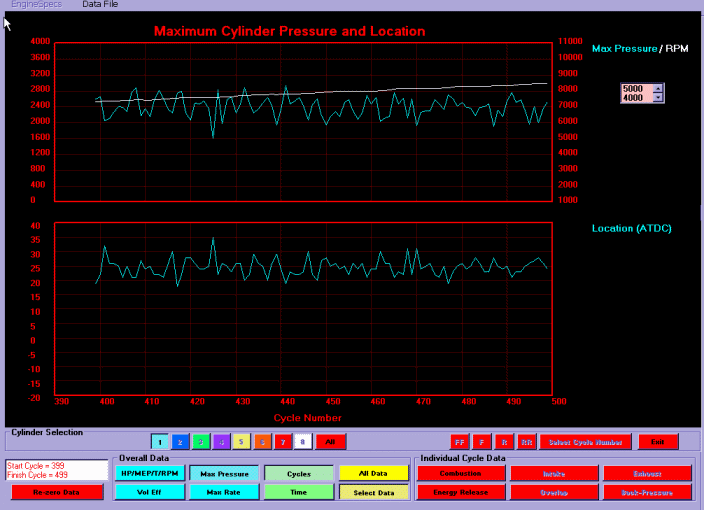
Task: Select cylinder 7 red selector
Action: coord(282,441)
